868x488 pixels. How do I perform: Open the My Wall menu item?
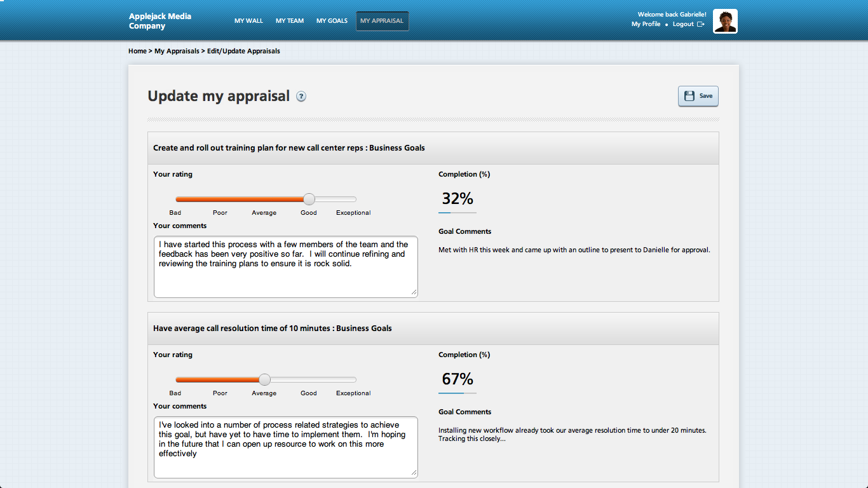coord(248,21)
